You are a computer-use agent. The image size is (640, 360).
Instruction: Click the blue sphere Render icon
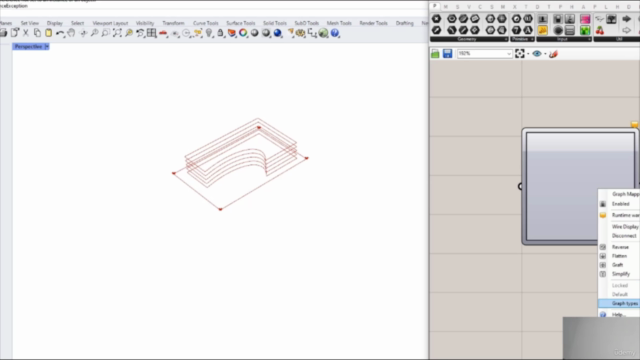tap(278, 33)
